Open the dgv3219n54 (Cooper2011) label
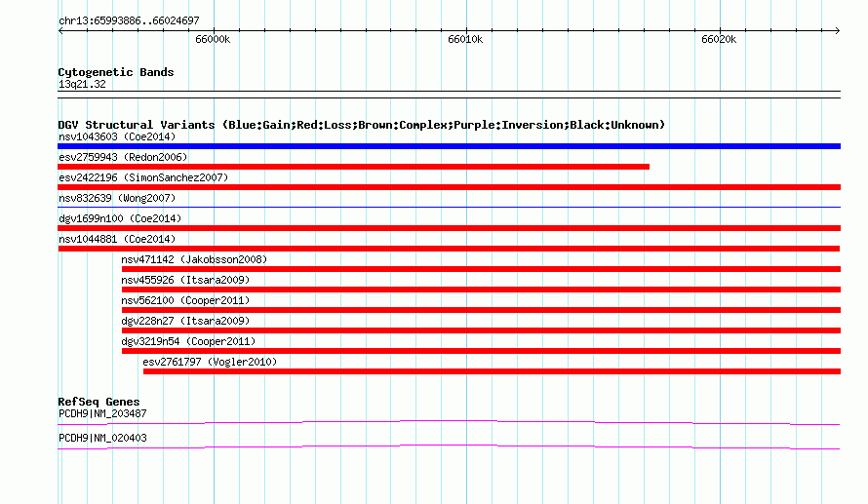The width and height of the screenshot is (868, 504). click(188, 341)
